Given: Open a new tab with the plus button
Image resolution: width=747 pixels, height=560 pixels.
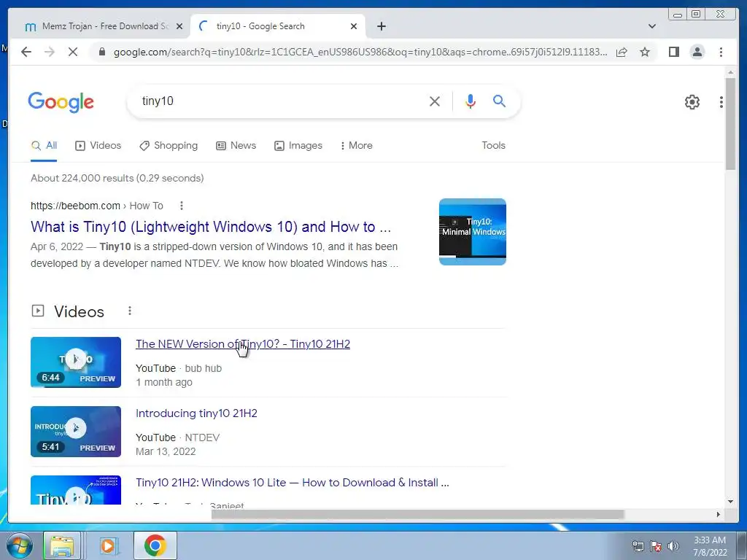Looking at the screenshot, I should [x=381, y=26].
